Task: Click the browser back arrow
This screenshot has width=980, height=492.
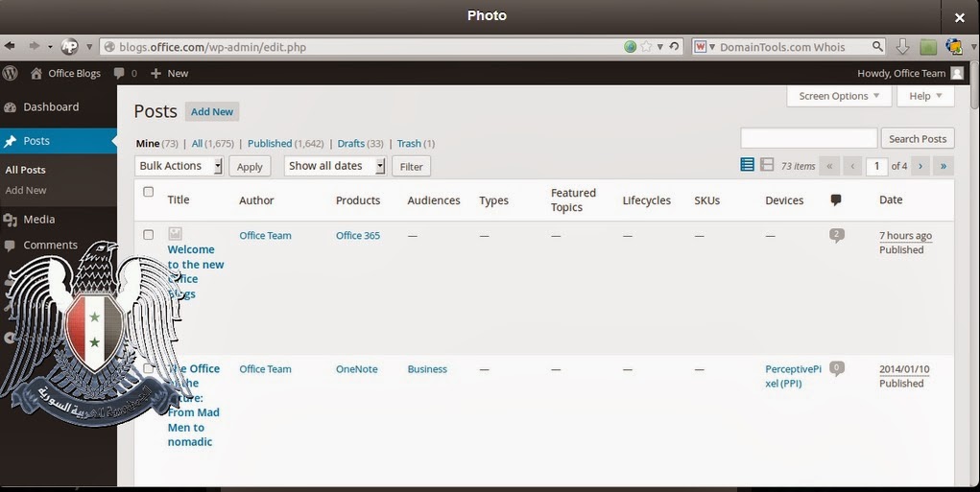Action: coord(10,46)
